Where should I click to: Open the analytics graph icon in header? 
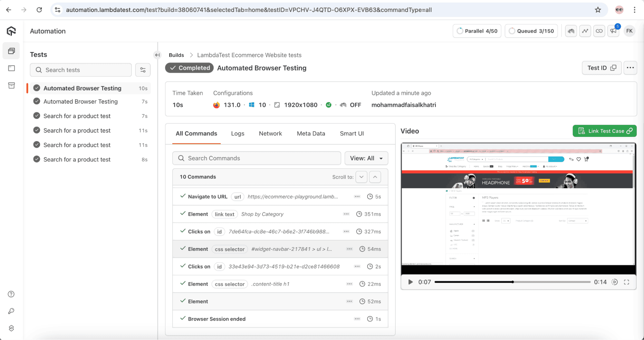(585, 31)
